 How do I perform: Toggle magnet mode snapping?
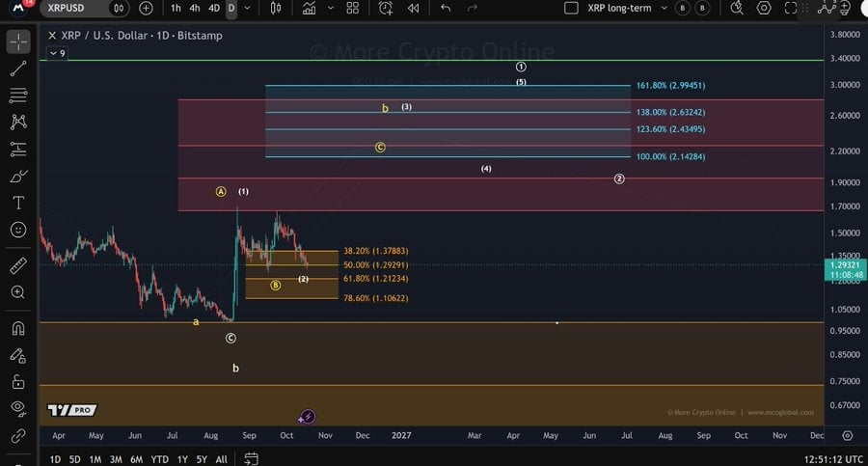tap(18, 329)
